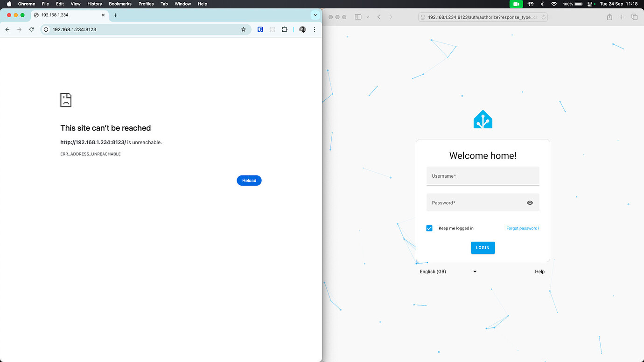This screenshot has height=362, width=644.
Task: Click the Chrome Extensions puzzle icon
Action: (x=284, y=29)
